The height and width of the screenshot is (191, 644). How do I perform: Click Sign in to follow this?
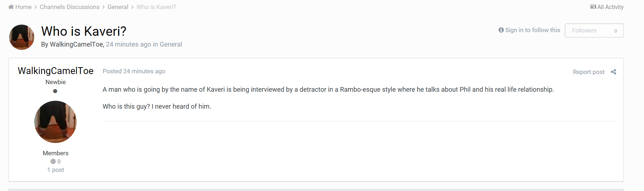(x=529, y=30)
